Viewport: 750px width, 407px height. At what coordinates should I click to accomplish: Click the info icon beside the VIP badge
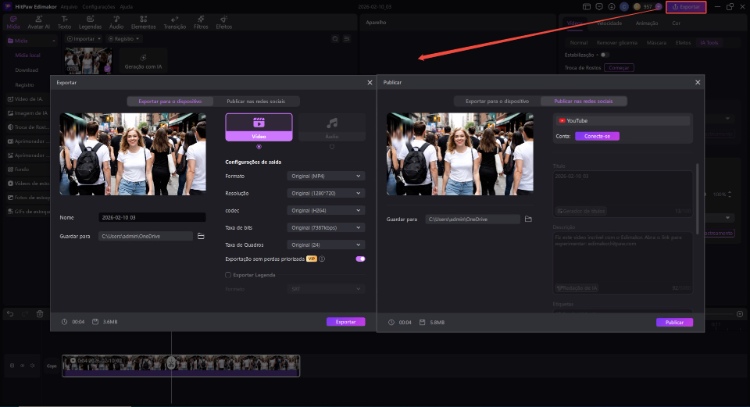322,258
